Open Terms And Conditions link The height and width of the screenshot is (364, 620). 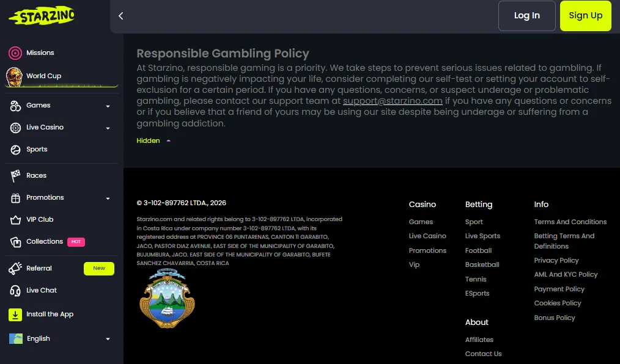point(570,222)
